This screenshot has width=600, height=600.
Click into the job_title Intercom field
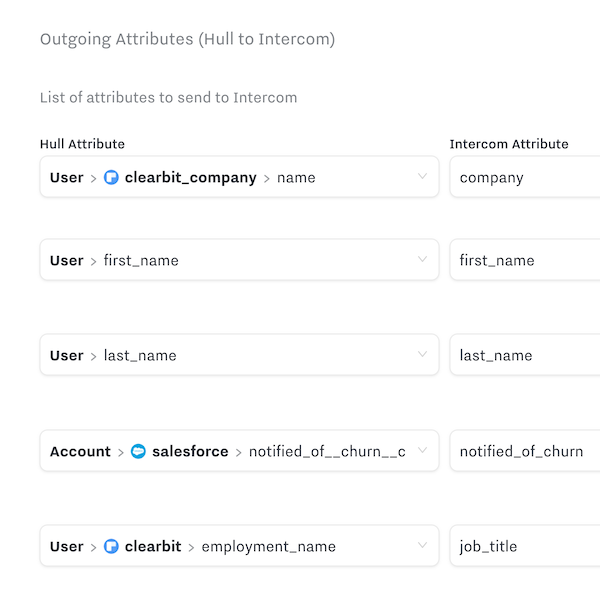pos(525,547)
